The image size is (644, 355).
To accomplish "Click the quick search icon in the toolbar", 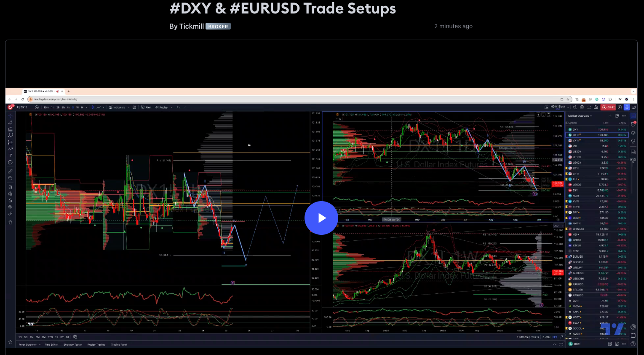I will (x=575, y=107).
